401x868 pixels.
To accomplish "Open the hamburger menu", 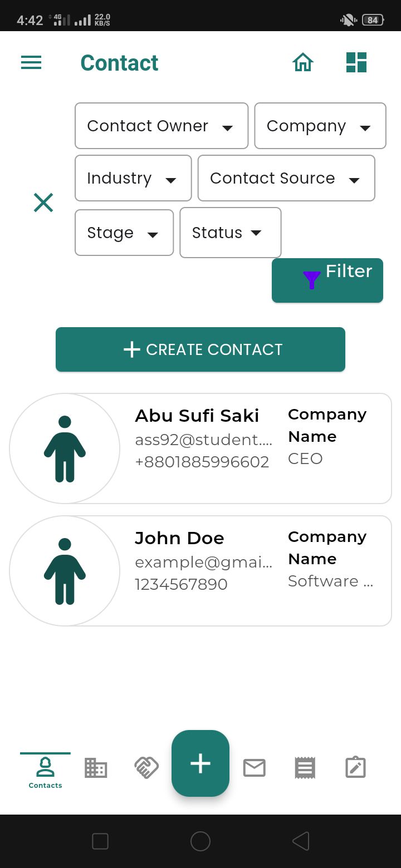I will [31, 62].
